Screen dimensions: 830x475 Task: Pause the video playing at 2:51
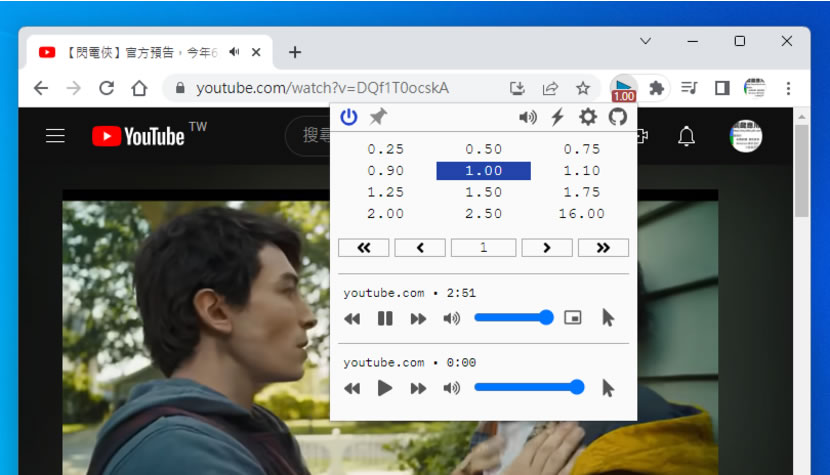click(385, 318)
